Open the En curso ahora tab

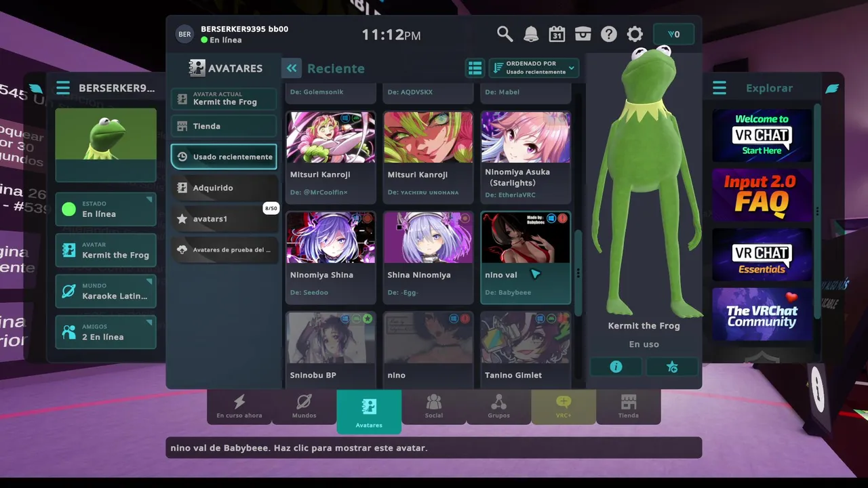(239, 407)
